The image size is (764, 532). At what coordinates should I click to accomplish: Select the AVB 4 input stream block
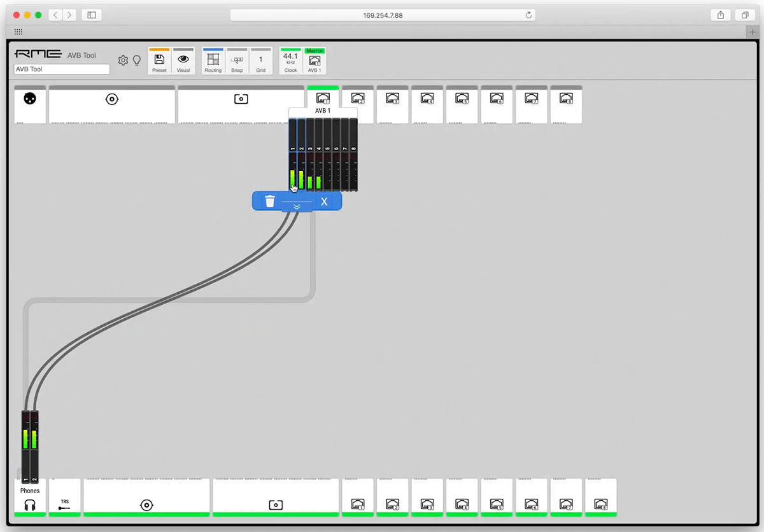[427, 104]
